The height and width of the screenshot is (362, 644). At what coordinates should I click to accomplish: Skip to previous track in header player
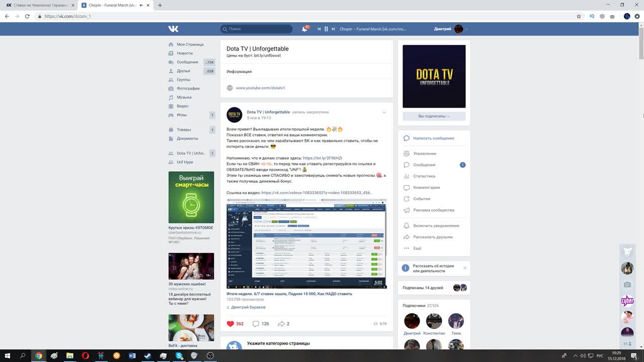coord(319,29)
